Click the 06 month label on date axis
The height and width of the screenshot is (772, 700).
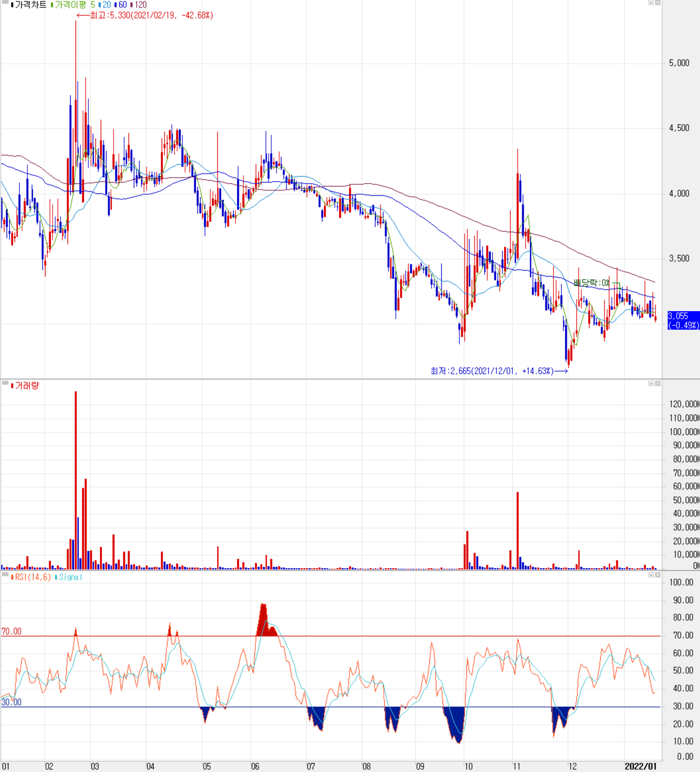click(255, 767)
